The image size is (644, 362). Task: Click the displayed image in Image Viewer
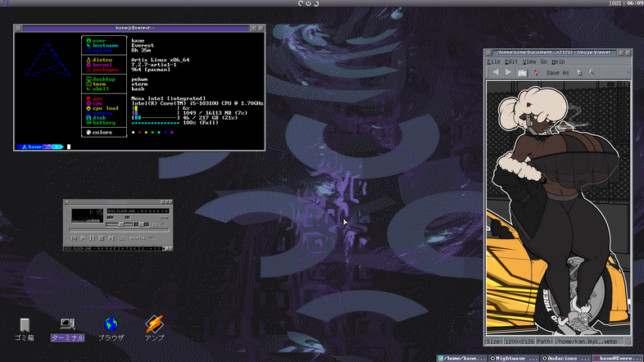pyautogui.click(x=559, y=208)
